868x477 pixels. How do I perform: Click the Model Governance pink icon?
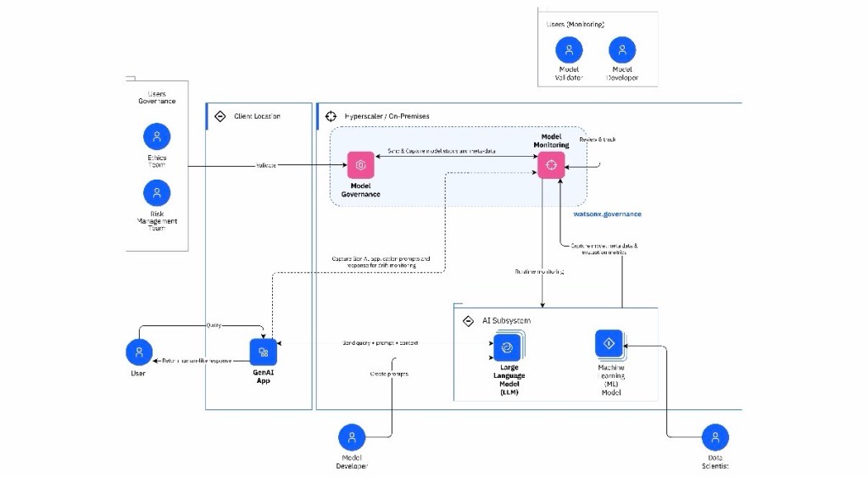(x=361, y=165)
